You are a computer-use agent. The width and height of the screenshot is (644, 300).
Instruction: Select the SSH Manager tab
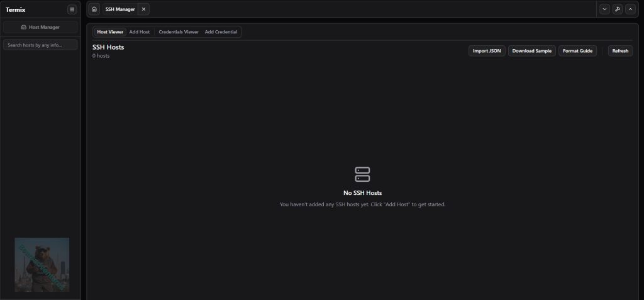pyautogui.click(x=120, y=9)
